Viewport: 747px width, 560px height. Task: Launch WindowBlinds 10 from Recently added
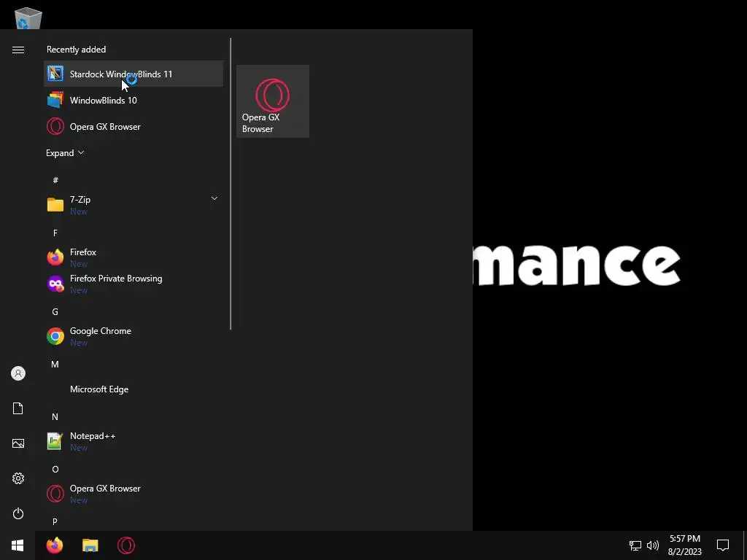pyautogui.click(x=133, y=100)
